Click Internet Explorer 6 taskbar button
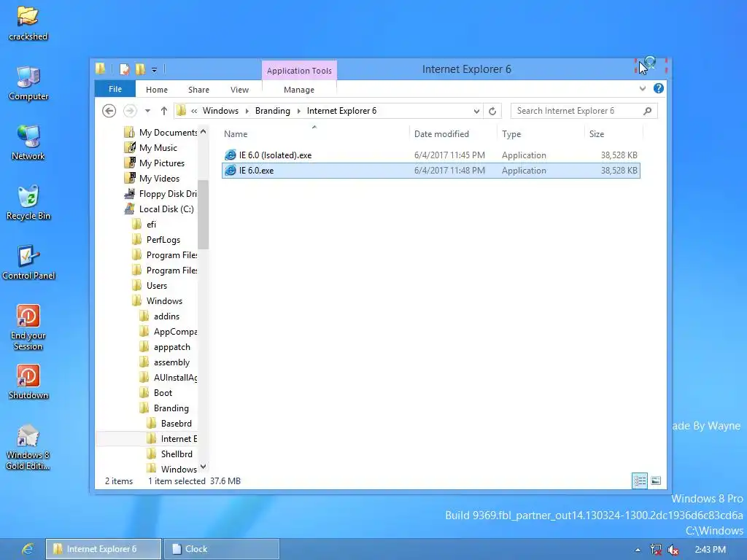 [x=104, y=549]
